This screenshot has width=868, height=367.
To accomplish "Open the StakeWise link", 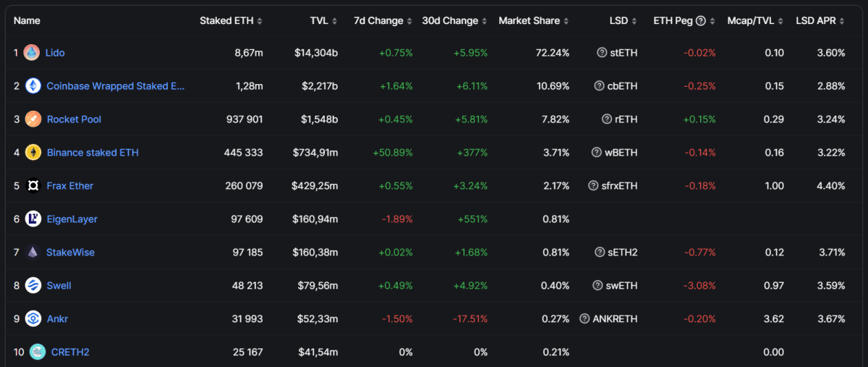I will (x=70, y=253).
